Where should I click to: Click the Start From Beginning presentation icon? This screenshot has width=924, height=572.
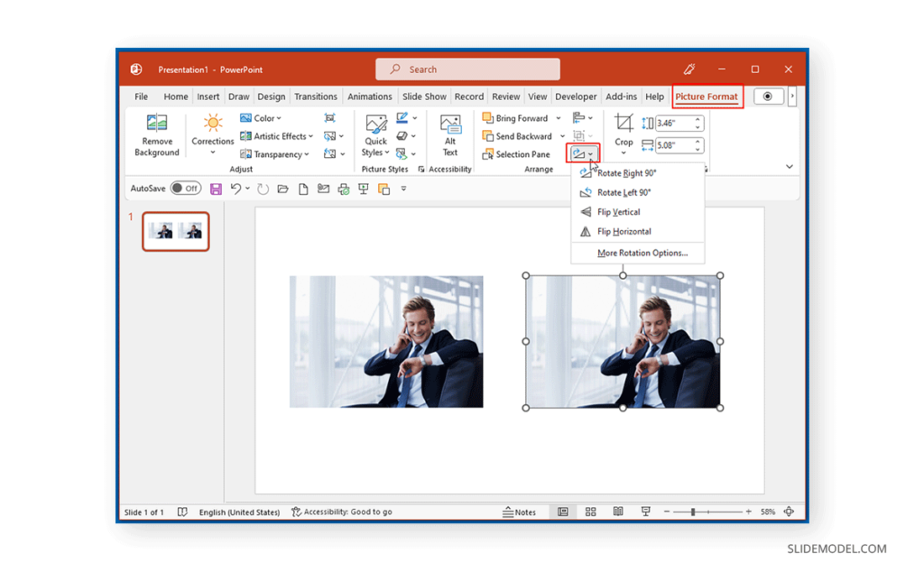pyautogui.click(x=364, y=189)
